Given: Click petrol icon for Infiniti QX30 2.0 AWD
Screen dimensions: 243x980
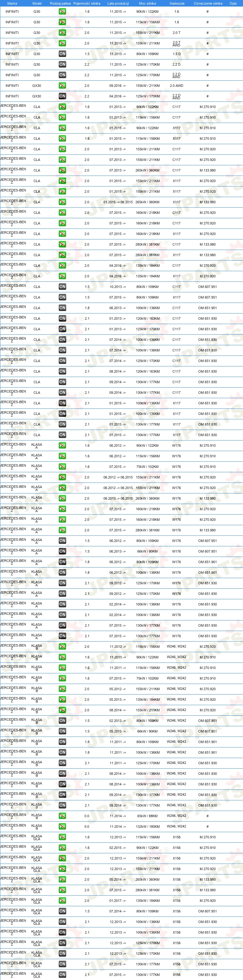Looking at the screenshot, I should (62, 86).
